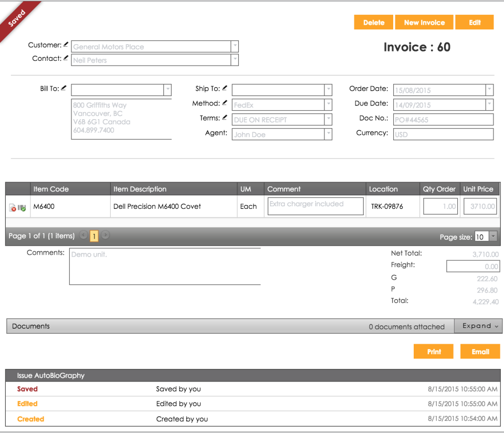The width and height of the screenshot is (504, 433).
Task: Click the pencil icon next to Contact
Action: [x=66, y=58]
